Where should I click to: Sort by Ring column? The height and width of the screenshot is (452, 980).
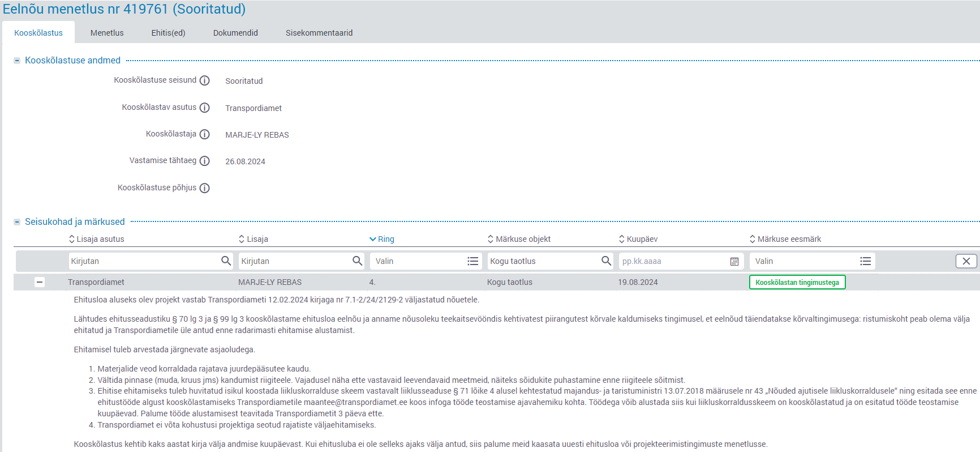(382, 239)
